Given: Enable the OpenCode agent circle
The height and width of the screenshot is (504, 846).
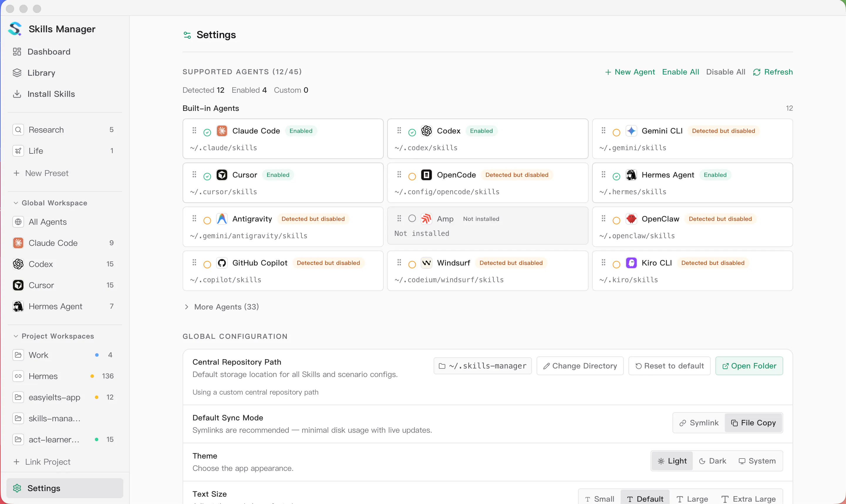Looking at the screenshot, I should tap(412, 177).
